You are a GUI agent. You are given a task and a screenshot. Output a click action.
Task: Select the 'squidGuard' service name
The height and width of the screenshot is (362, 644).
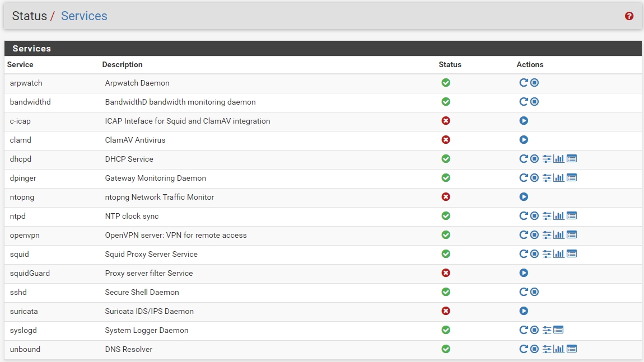[x=30, y=274]
